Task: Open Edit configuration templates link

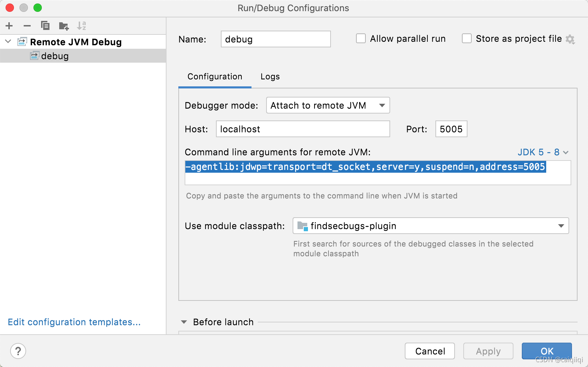Action: click(74, 322)
